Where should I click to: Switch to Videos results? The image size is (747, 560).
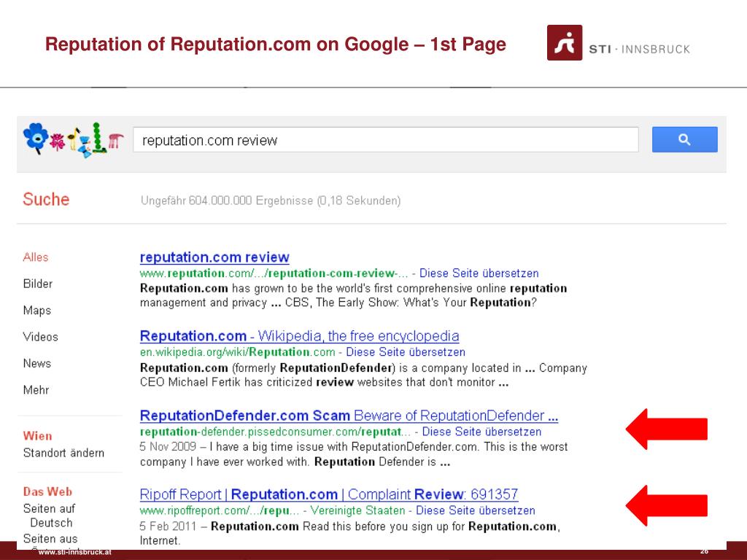tap(41, 337)
